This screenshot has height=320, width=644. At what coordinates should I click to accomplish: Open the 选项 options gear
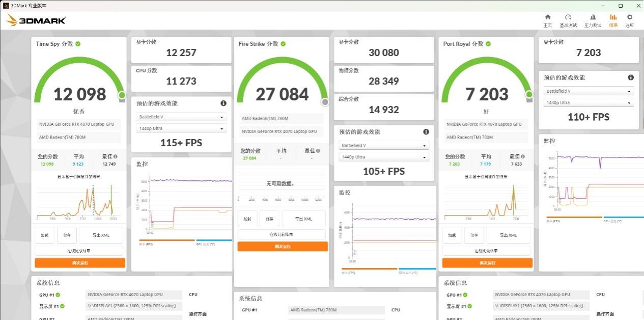(630, 20)
